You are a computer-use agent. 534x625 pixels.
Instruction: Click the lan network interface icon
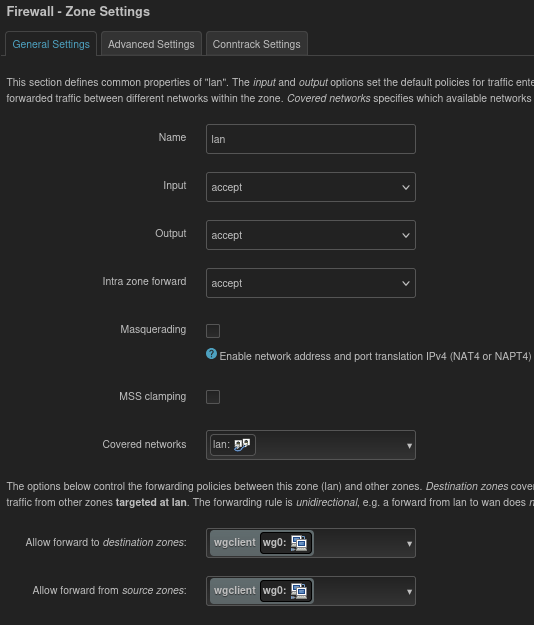click(242, 444)
